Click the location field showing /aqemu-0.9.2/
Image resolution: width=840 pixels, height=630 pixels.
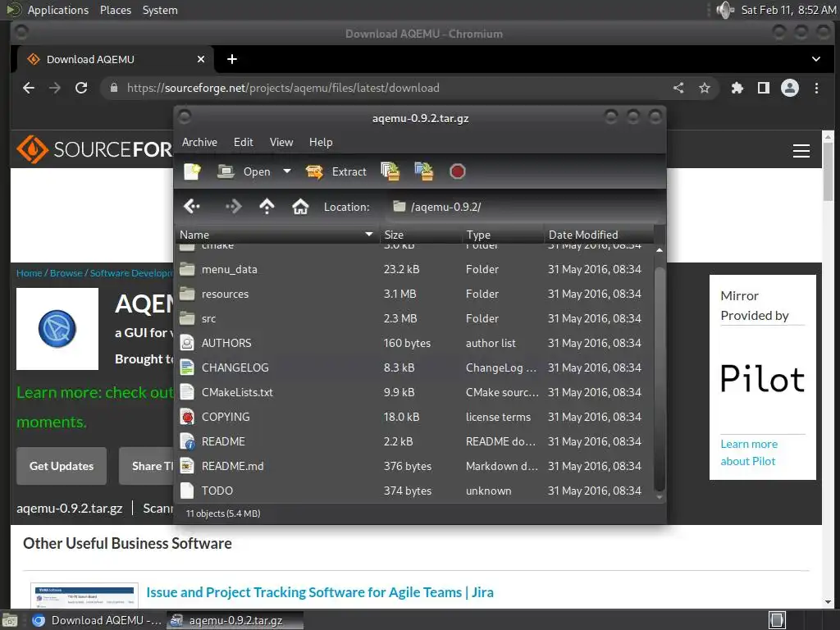[523, 207]
